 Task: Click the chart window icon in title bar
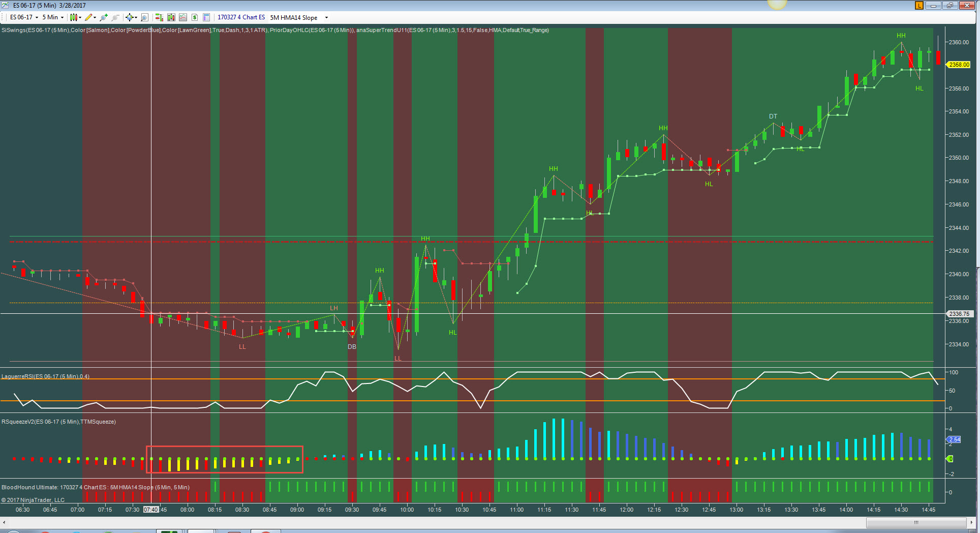6,6
